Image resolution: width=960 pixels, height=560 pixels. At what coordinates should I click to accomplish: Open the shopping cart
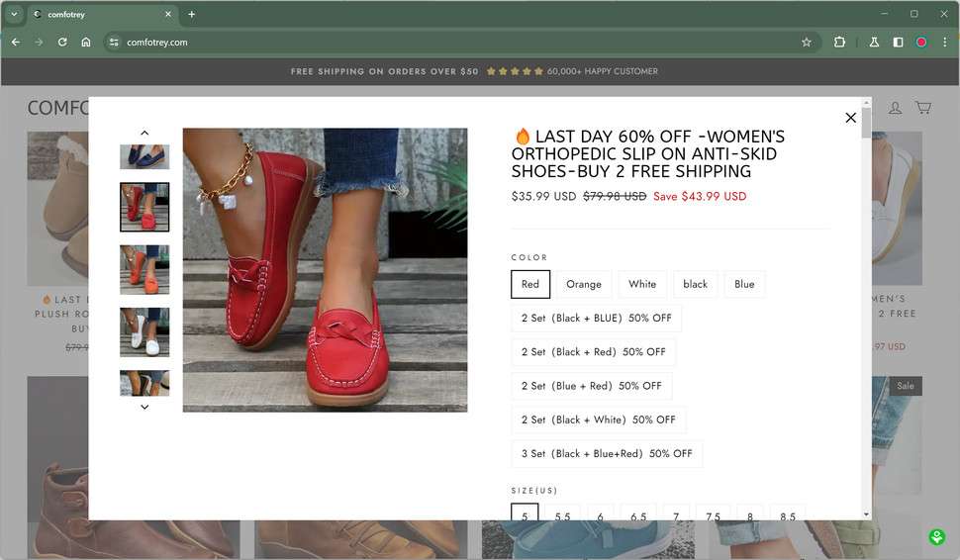[x=922, y=108]
